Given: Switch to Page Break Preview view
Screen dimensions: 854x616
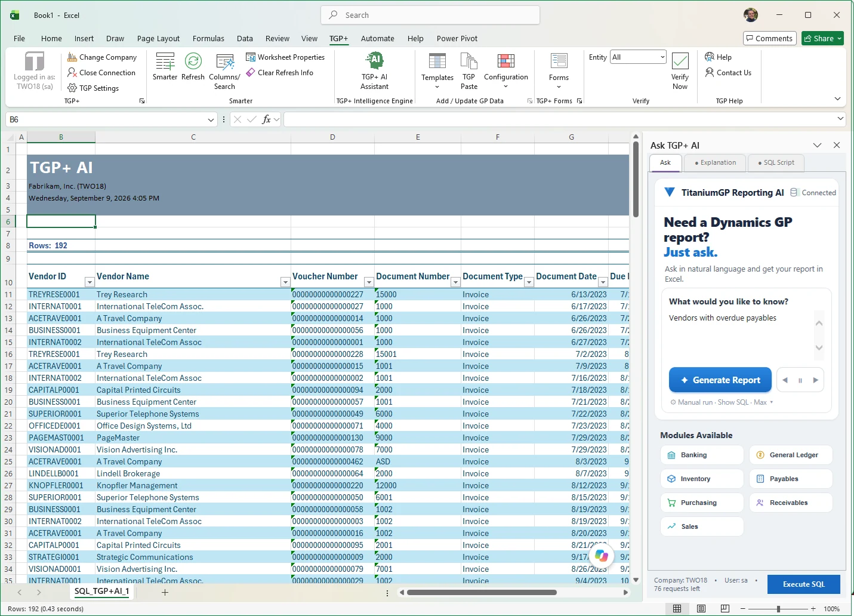Looking at the screenshot, I should pyautogui.click(x=725, y=609).
